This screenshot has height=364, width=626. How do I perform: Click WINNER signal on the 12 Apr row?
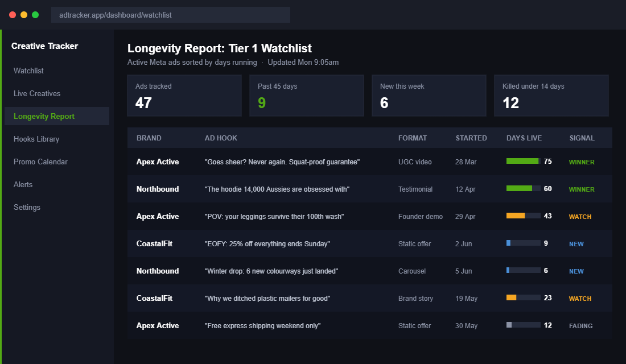tap(582, 189)
